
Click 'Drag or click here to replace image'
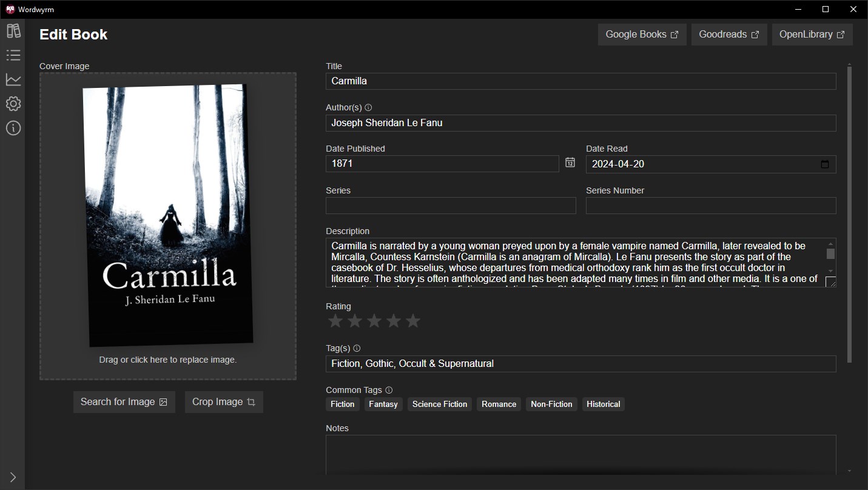[168, 360]
